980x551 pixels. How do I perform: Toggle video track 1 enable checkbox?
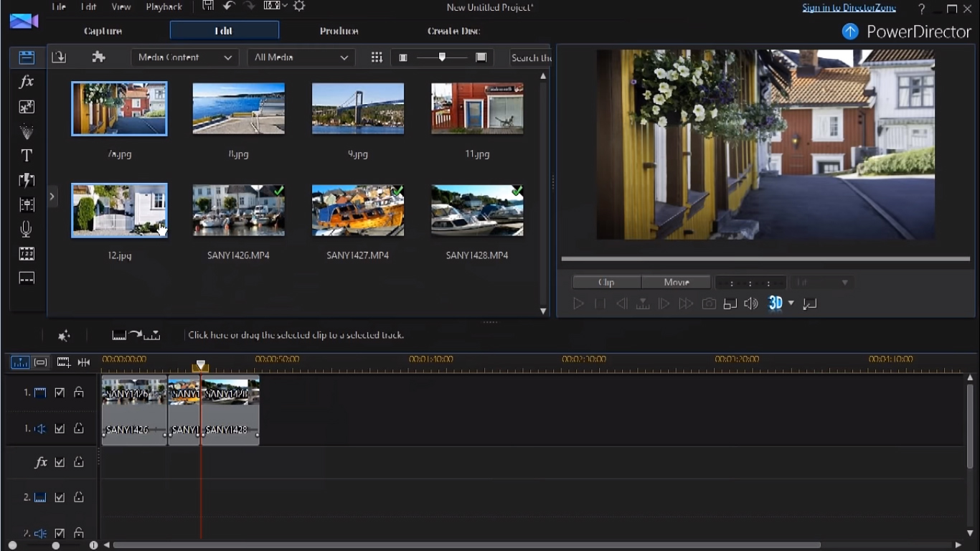(60, 392)
